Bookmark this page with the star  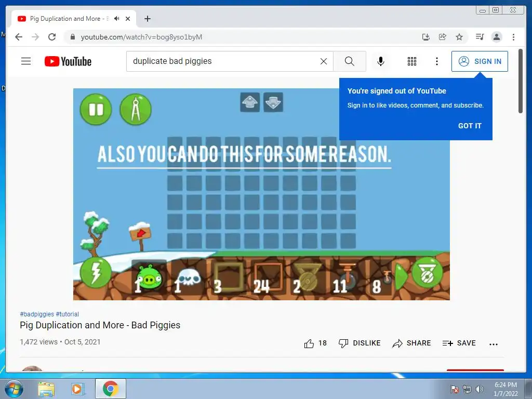click(x=459, y=37)
